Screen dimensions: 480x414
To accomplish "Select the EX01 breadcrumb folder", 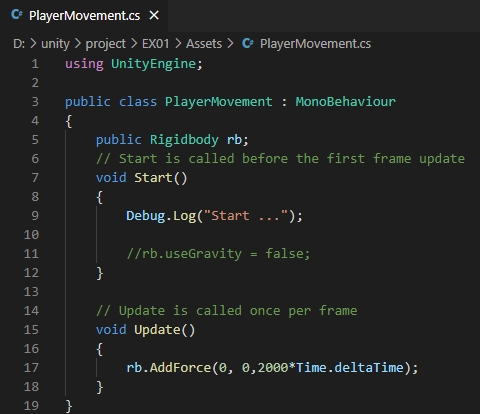I will click(156, 44).
